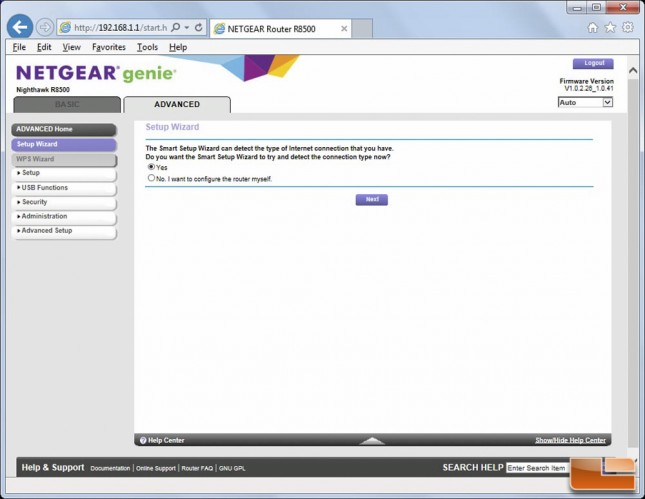Click the IE home icon
The height and width of the screenshot is (499, 645).
(592, 28)
